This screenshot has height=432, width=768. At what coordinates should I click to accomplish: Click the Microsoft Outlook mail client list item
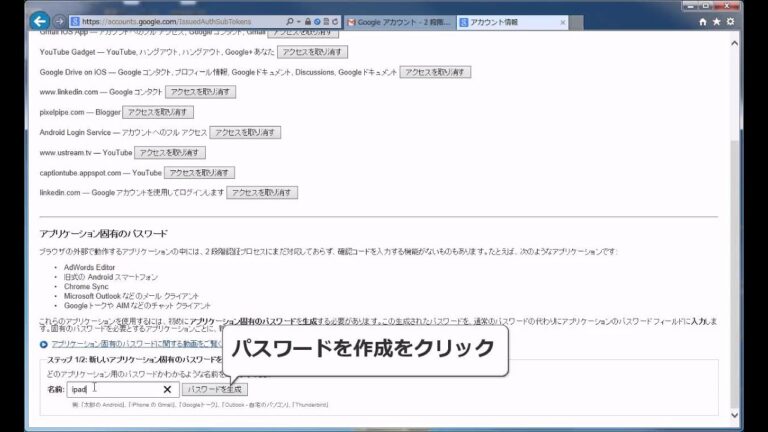pos(131,296)
